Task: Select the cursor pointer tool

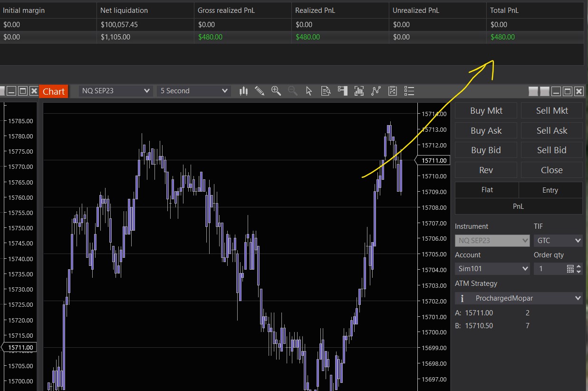Action: pos(309,91)
